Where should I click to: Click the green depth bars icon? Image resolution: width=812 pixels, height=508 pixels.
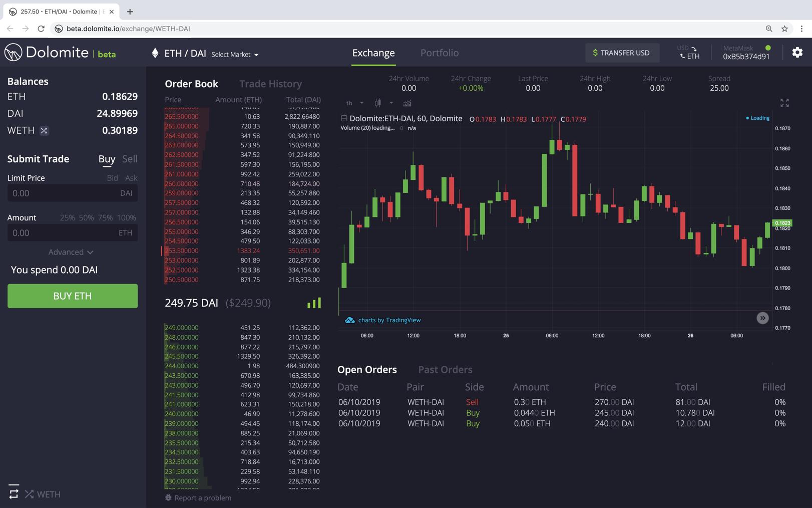click(x=314, y=303)
